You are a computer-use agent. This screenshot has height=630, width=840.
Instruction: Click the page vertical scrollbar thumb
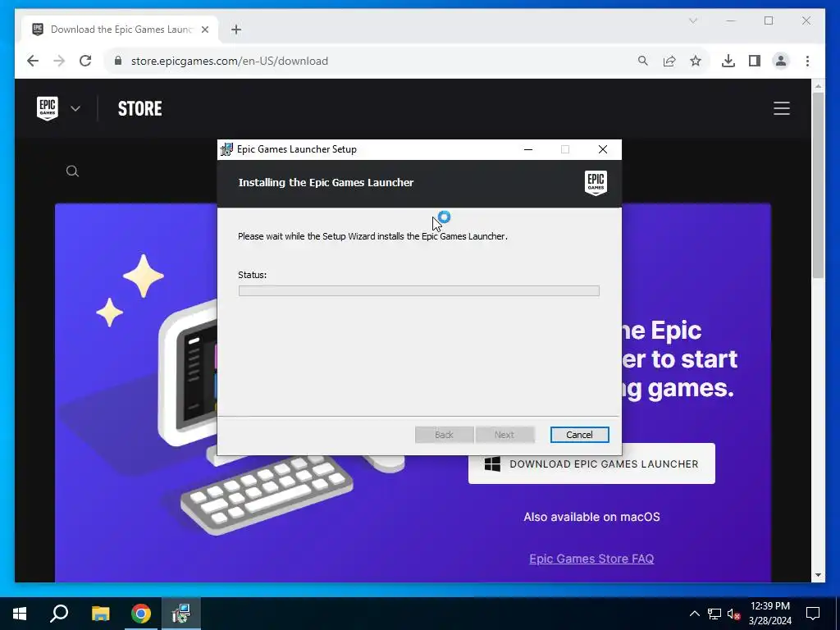tap(818, 185)
